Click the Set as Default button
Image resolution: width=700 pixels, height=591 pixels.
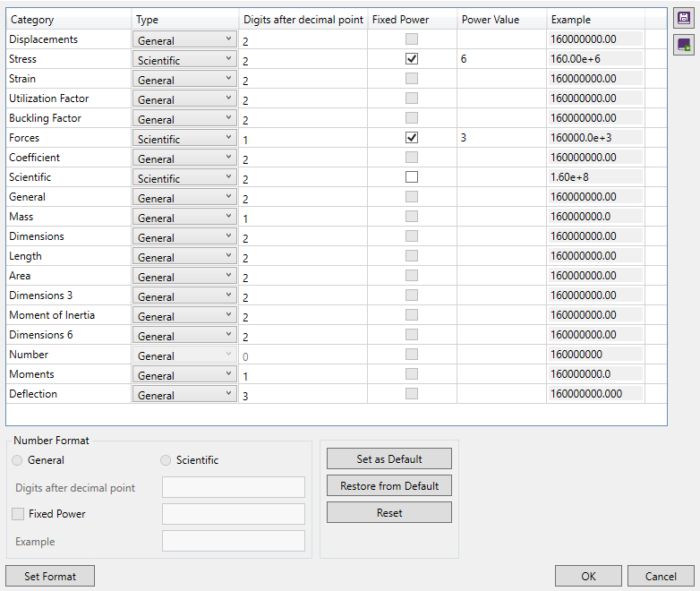coord(388,459)
